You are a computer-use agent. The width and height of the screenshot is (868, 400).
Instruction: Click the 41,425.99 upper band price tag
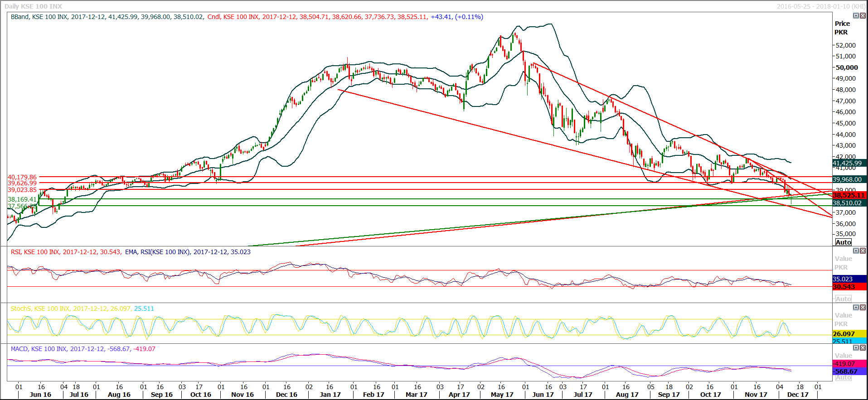849,163
